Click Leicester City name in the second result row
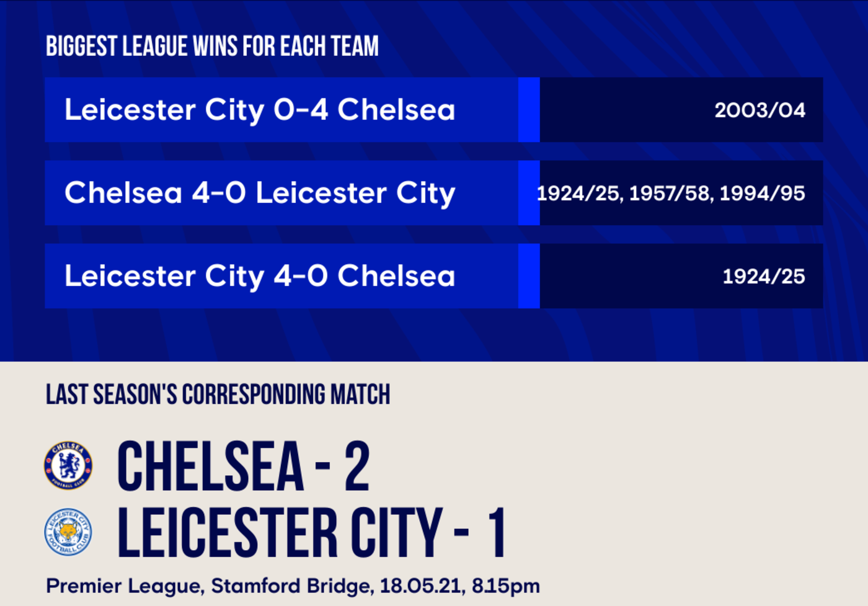The height and width of the screenshot is (606, 868). coord(355,194)
